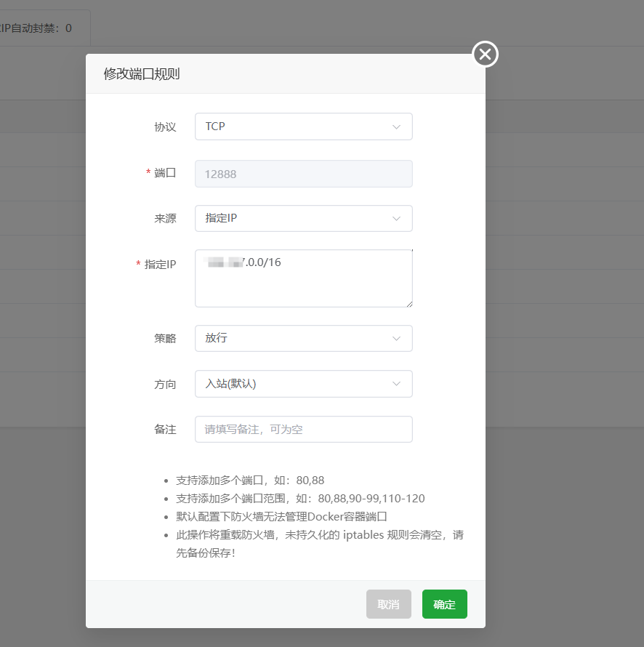Click the 指定IP textarea
The image size is (644, 647).
tap(304, 278)
